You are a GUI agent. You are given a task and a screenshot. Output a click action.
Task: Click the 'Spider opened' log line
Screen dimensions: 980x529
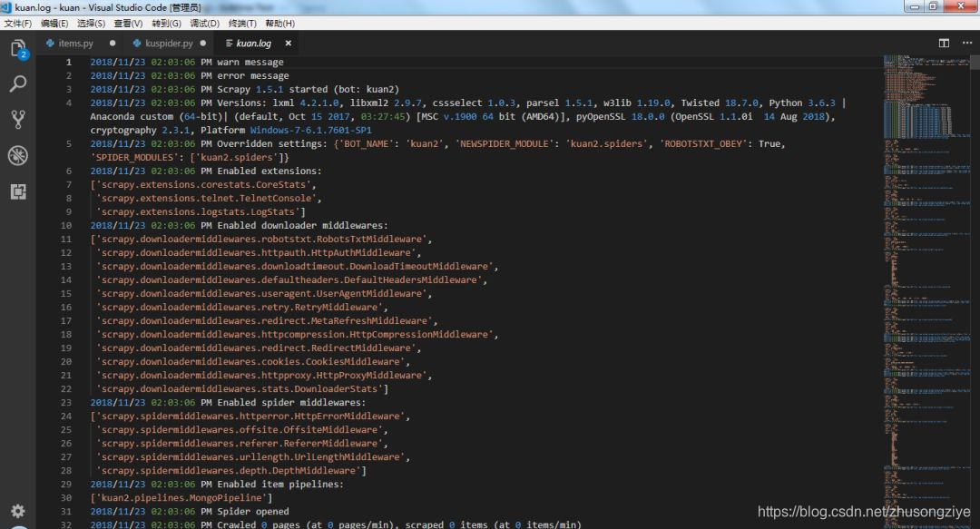[x=190, y=511]
